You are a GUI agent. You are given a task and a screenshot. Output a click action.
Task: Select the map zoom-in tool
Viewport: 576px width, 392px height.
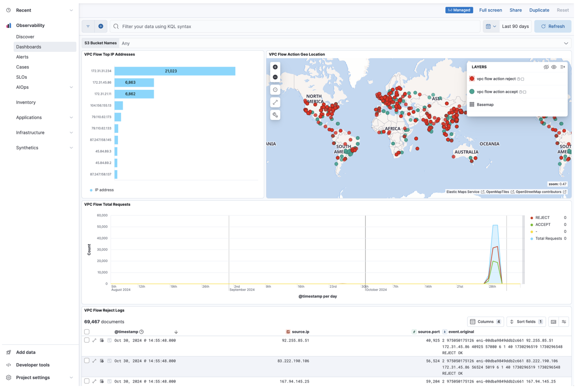(275, 67)
